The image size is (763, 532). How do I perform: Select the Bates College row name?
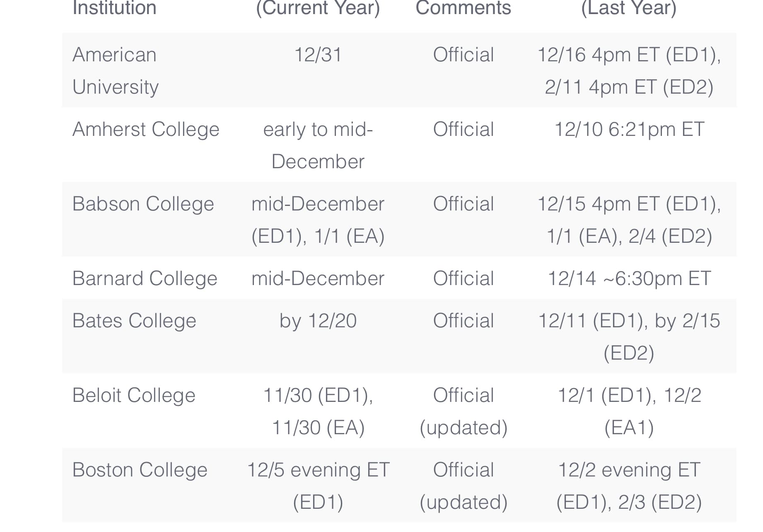pos(134,321)
